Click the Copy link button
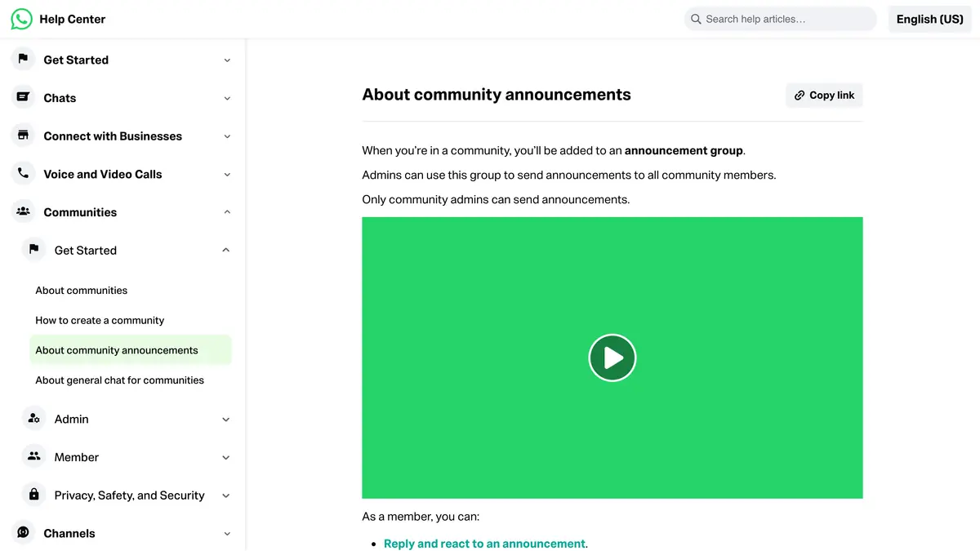 tap(824, 96)
